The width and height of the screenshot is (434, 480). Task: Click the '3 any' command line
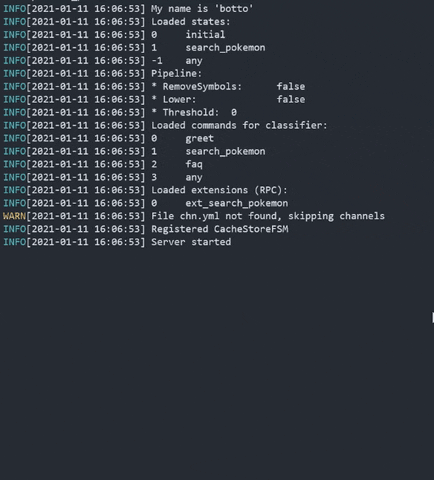coord(177,177)
